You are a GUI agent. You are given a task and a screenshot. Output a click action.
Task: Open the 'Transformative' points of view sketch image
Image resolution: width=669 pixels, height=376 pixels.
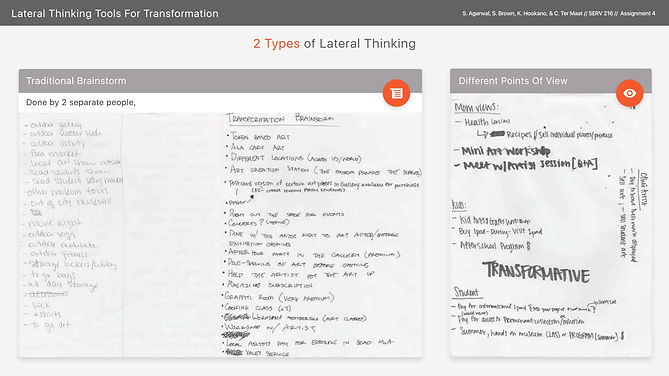tap(550, 225)
